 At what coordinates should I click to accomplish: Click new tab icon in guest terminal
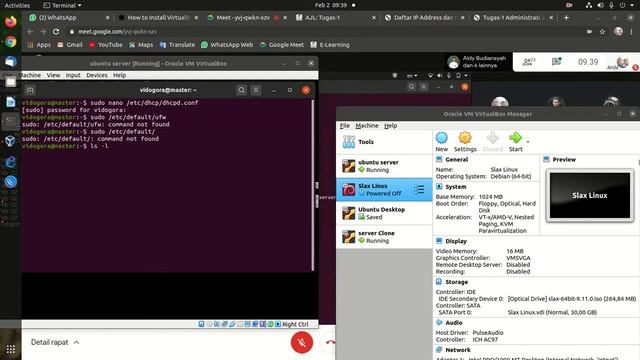(30, 90)
